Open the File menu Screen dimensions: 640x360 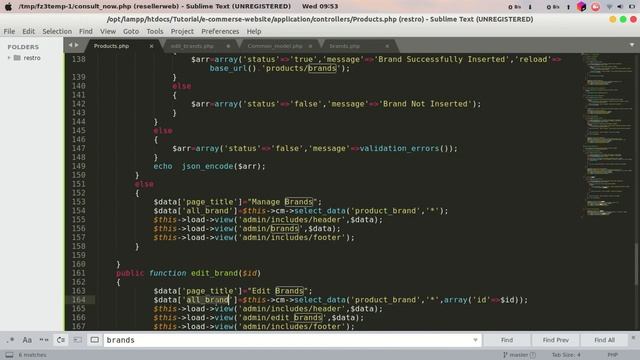9,31
